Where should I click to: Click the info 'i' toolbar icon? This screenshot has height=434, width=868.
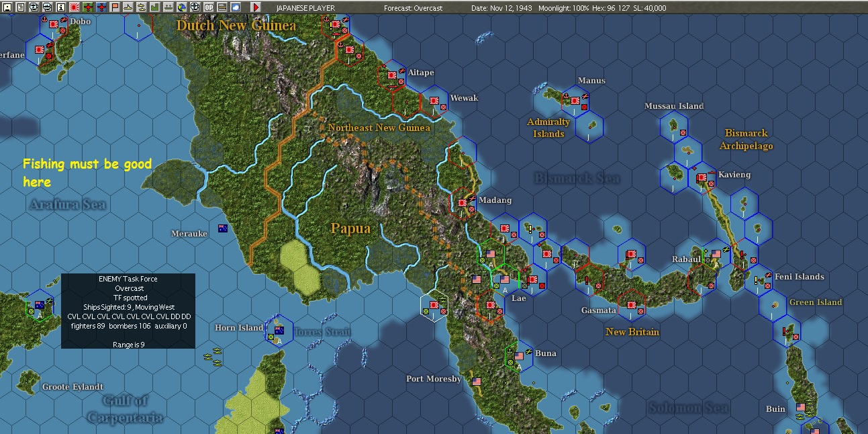pyautogui.click(x=60, y=7)
